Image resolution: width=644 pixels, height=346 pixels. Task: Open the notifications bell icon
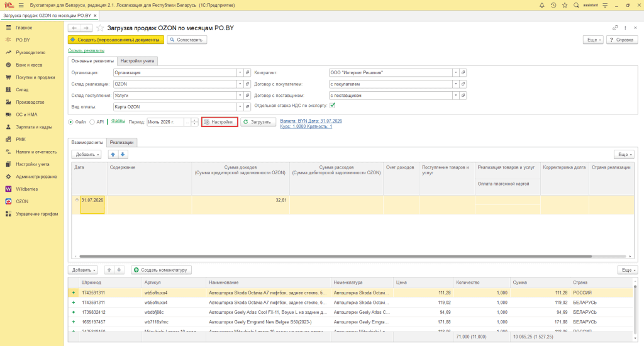[x=541, y=5]
